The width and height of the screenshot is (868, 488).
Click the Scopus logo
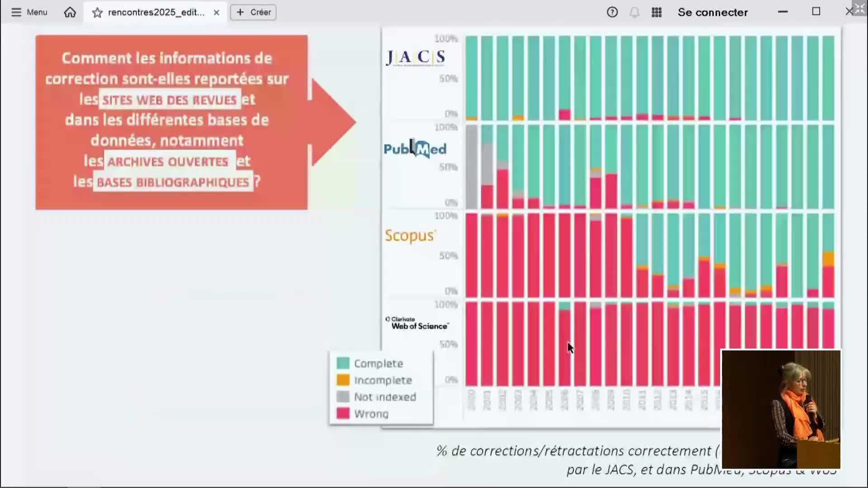pos(410,235)
